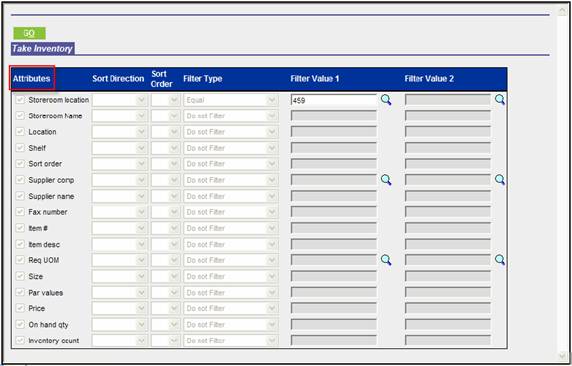Open Filter Type dropdown for Storeroom name
572x366 pixels.
(231, 116)
